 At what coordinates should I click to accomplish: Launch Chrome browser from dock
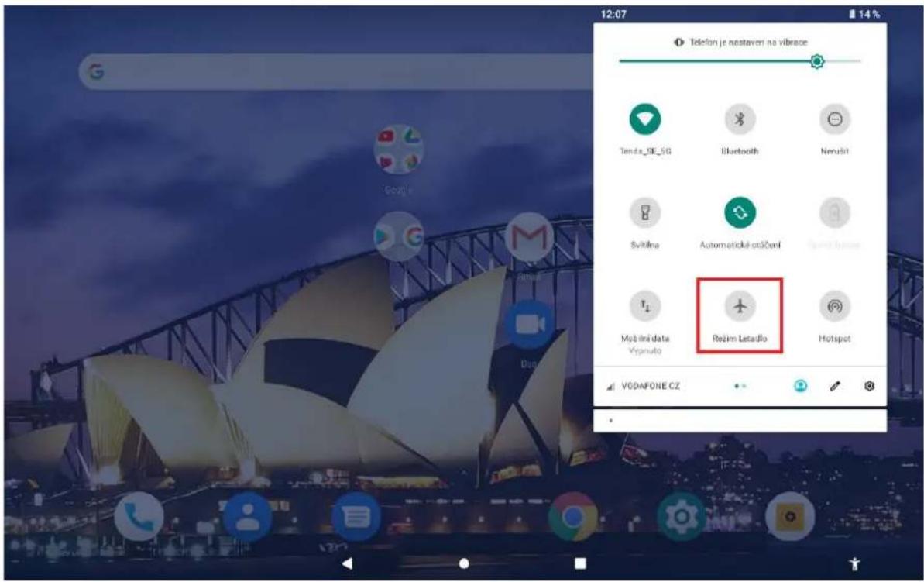tap(573, 517)
